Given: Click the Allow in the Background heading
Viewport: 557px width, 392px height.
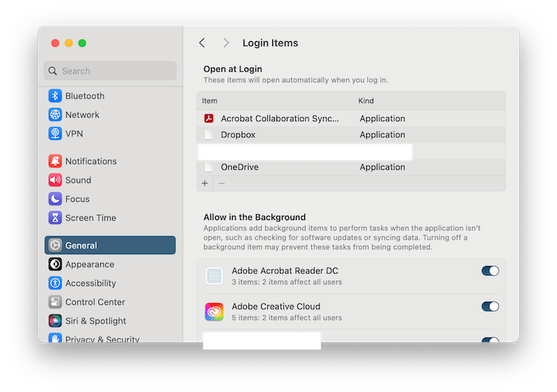Looking at the screenshot, I should point(254,217).
